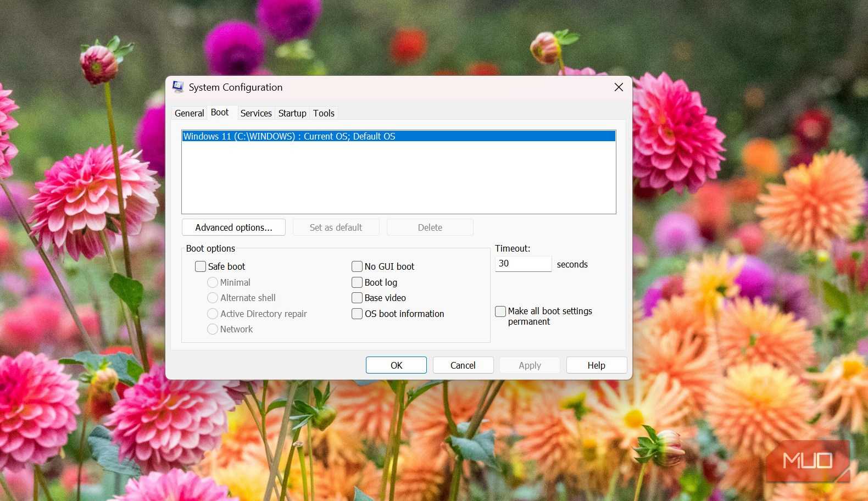Viewport: 868px width, 501px height.
Task: Click the Cancel button
Action: point(463,365)
